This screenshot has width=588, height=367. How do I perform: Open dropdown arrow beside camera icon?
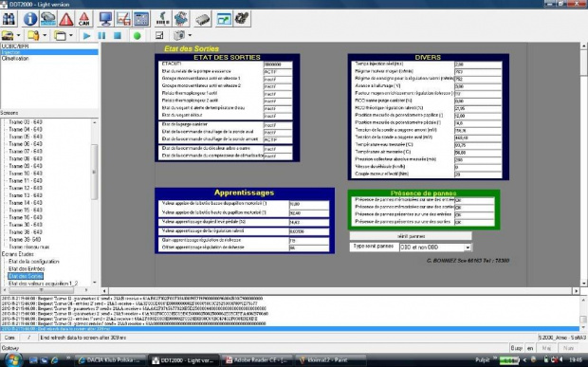coord(190,36)
